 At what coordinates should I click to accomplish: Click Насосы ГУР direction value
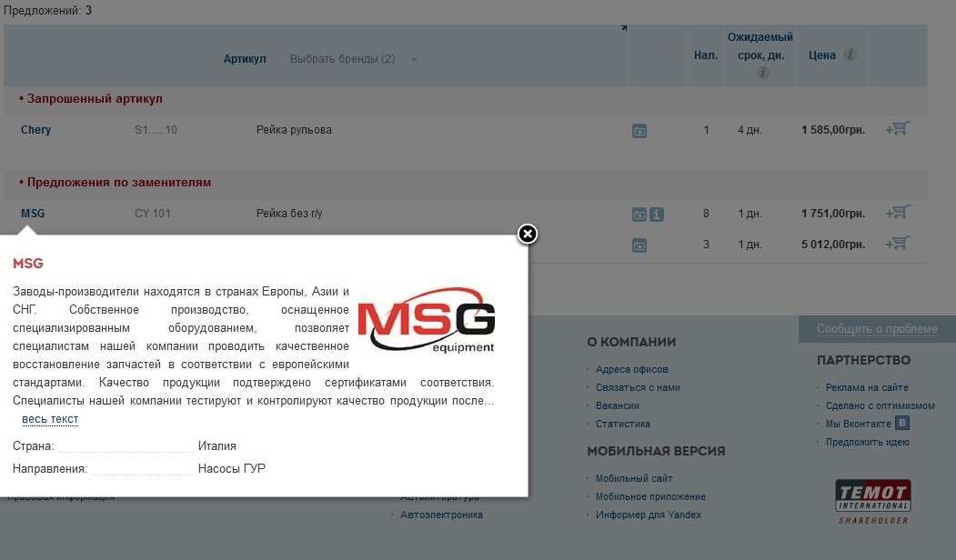click(232, 468)
